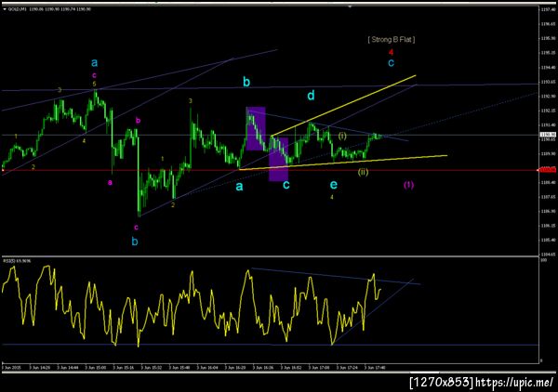Screen dimensions: 558x392
Task: Select the red horizontal line
Action: (x=271, y=170)
